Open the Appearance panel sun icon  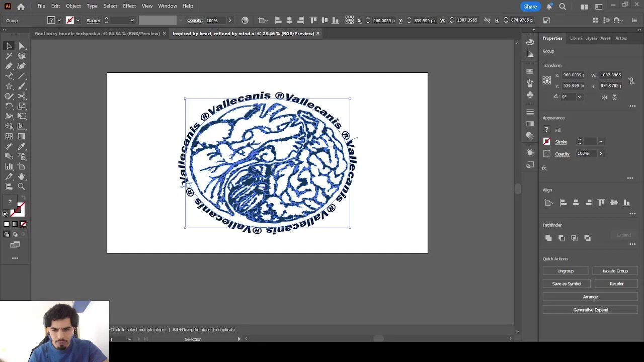coord(530,153)
